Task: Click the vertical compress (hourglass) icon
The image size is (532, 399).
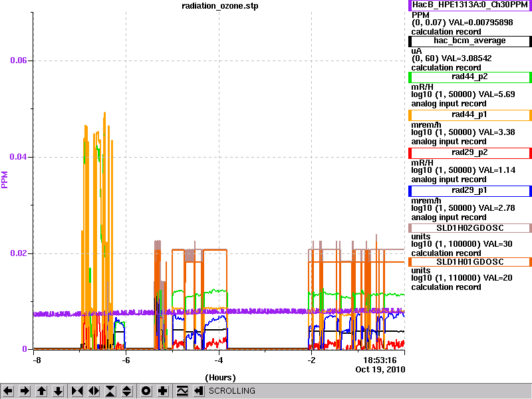Action: (110, 391)
